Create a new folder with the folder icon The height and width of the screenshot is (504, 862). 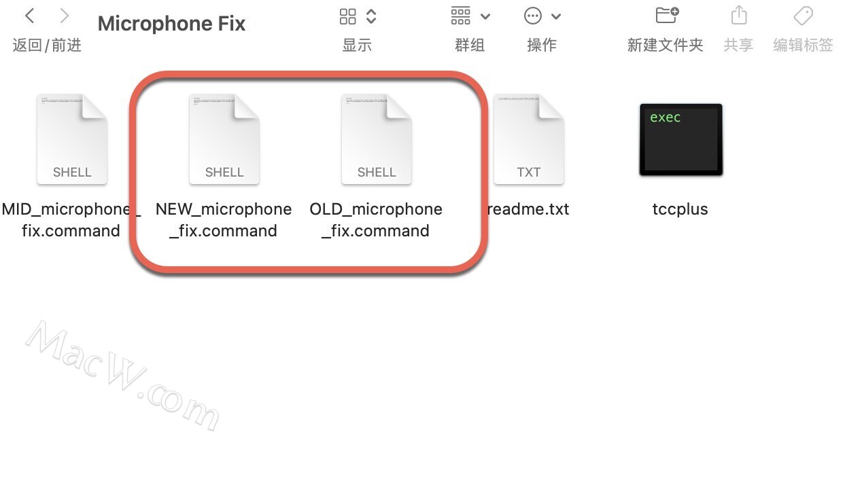(667, 15)
